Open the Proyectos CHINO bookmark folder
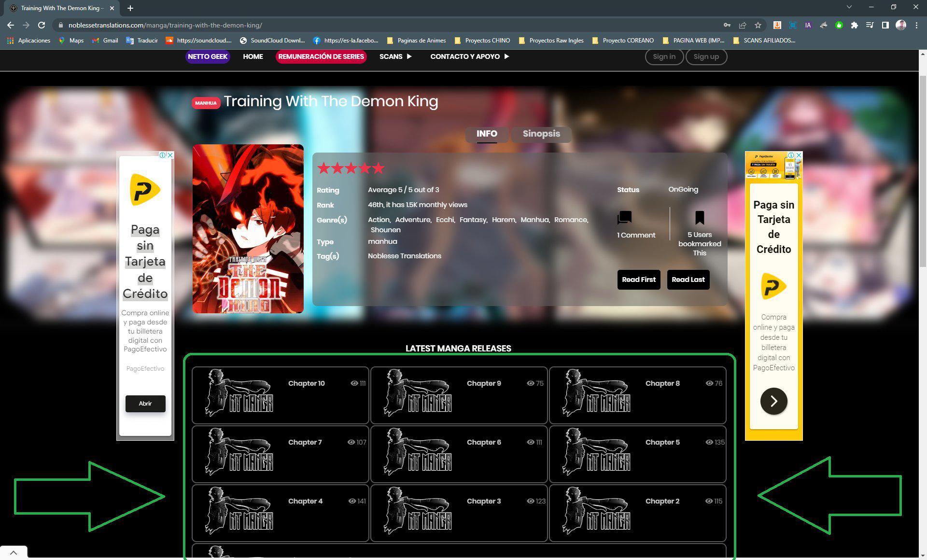The width and height of the screenshot is (927, 560). point(482,41)
